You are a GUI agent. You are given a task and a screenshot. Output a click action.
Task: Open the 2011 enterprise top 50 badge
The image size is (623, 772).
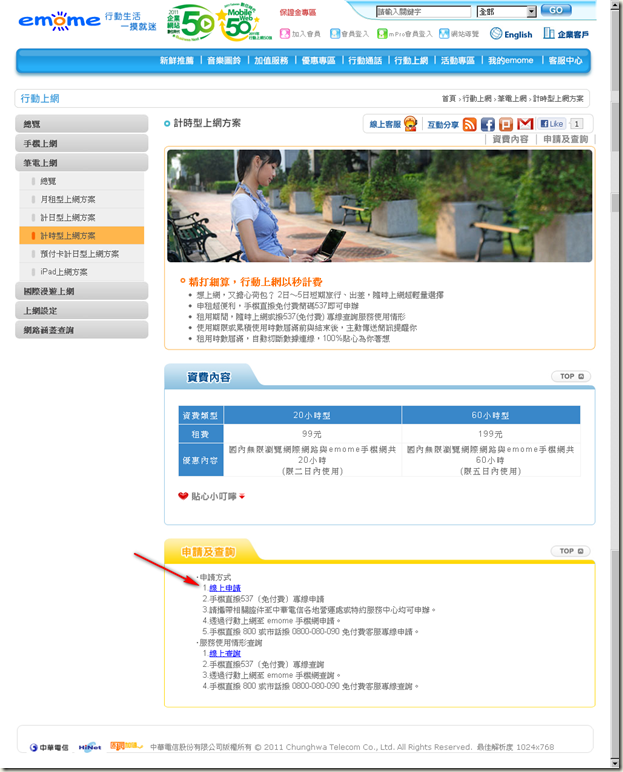click(x=190, y=23)
